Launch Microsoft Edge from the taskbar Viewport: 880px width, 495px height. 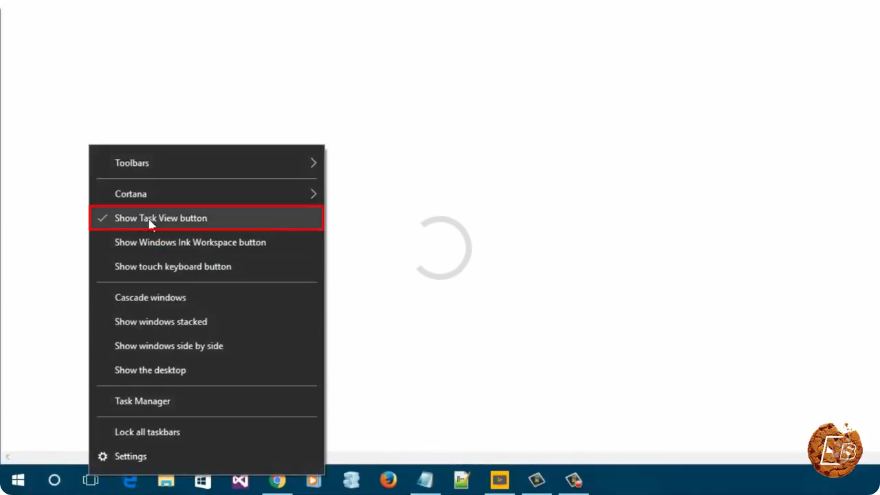coord(130,480)
